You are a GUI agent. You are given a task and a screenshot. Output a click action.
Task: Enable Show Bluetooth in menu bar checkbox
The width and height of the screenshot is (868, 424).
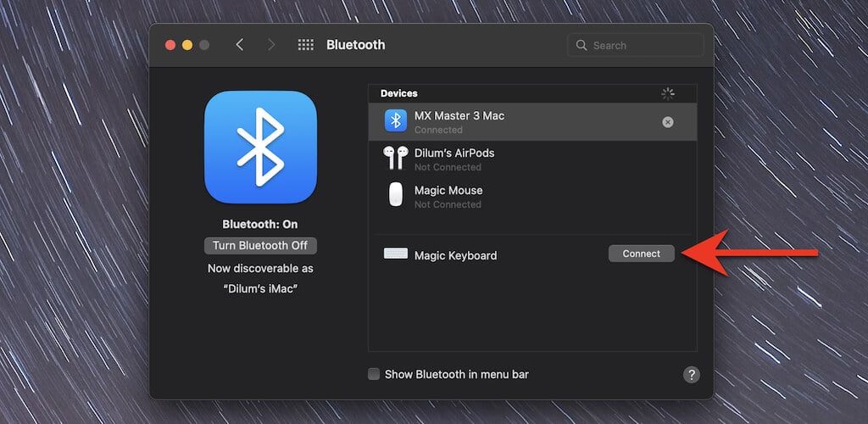[374, 374]
